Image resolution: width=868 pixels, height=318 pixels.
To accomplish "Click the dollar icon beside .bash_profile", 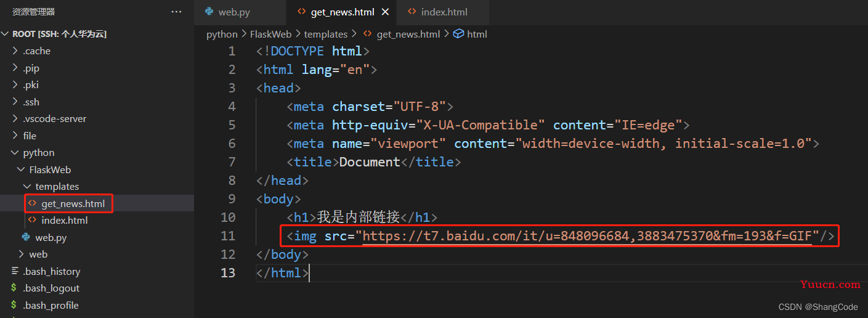I will pos(14,305).
